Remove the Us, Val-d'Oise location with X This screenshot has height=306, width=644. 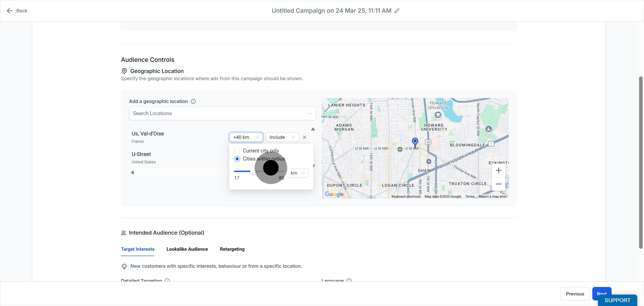point(305,137)
